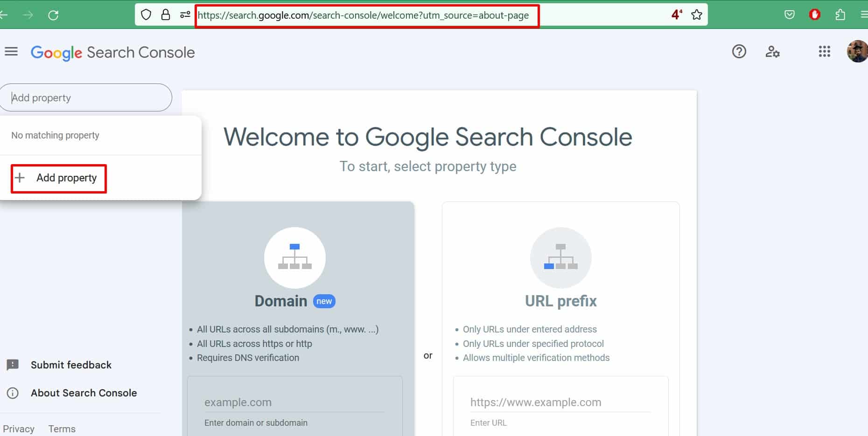868x436 pixels.
Task: Open the browser extensions puzzle icon
Action: [841, 14]
